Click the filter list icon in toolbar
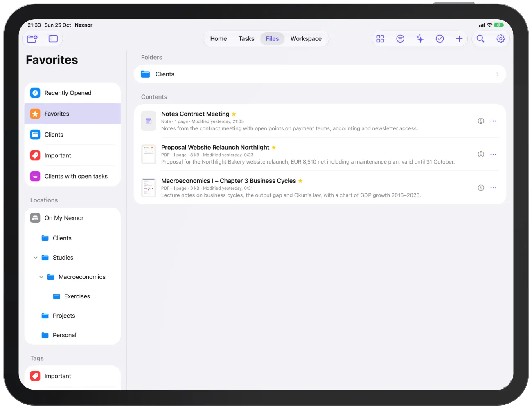532x408 pixels. tap(400, 39)
